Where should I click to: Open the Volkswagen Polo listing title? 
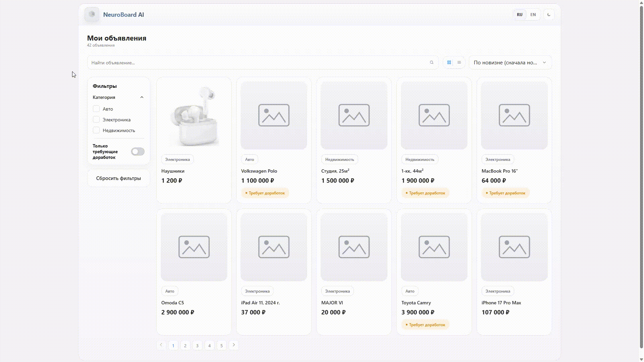click(259, 171)
